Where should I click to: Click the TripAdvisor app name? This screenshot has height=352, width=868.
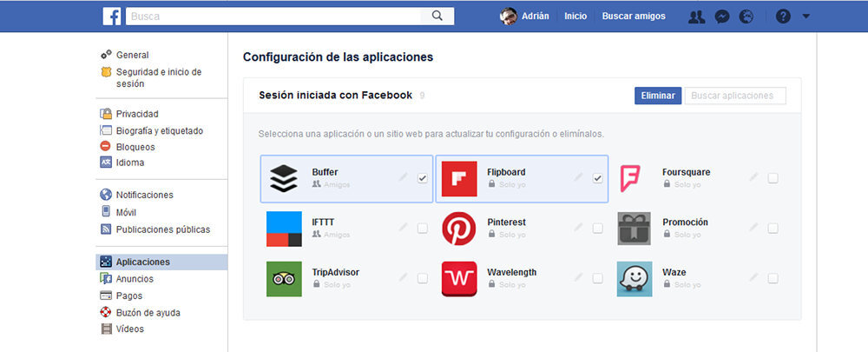point(335,272)
